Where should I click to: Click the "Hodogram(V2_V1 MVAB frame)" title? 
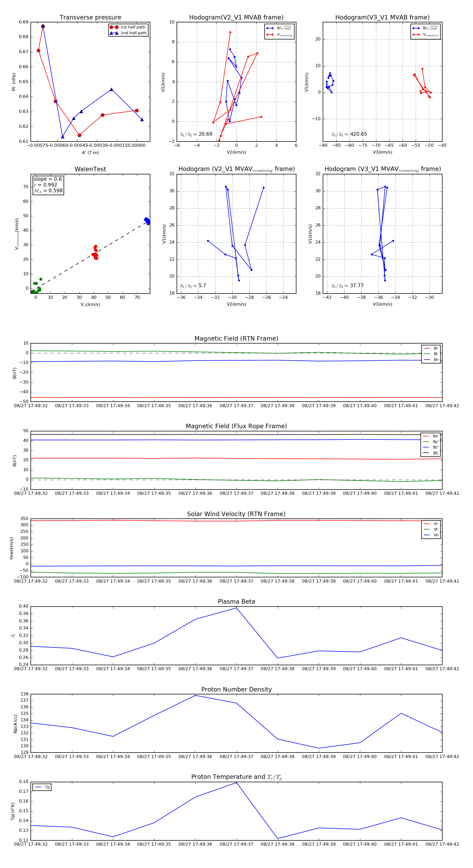point(236,18)
